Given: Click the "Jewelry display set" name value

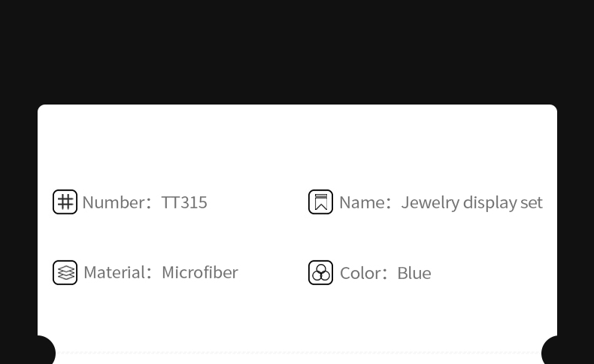Looking at the screenshot, I should 471,202.
